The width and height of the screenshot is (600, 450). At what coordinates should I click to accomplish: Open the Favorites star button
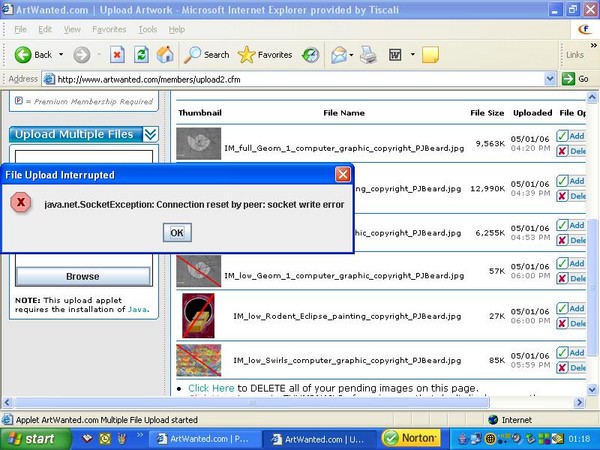pos(265,55)
